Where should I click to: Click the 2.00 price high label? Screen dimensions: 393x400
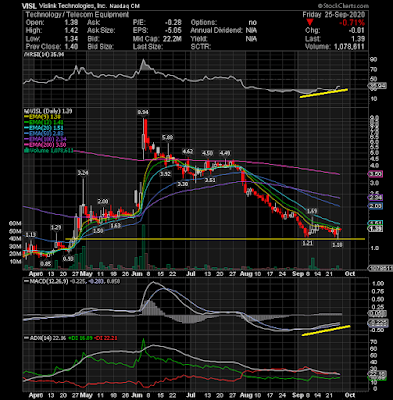[x=103, y=201]
